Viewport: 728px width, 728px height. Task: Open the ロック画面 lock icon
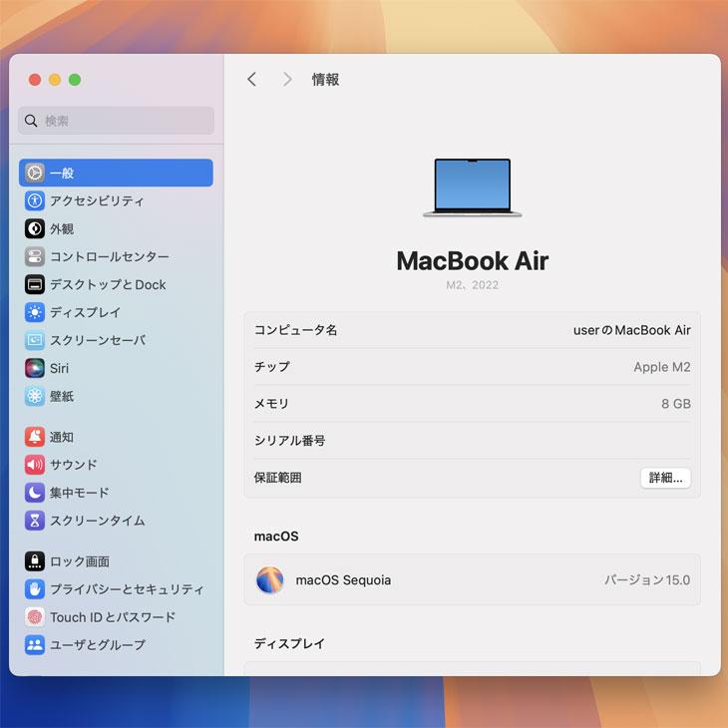pyautogui.click(x=35, y=560)
